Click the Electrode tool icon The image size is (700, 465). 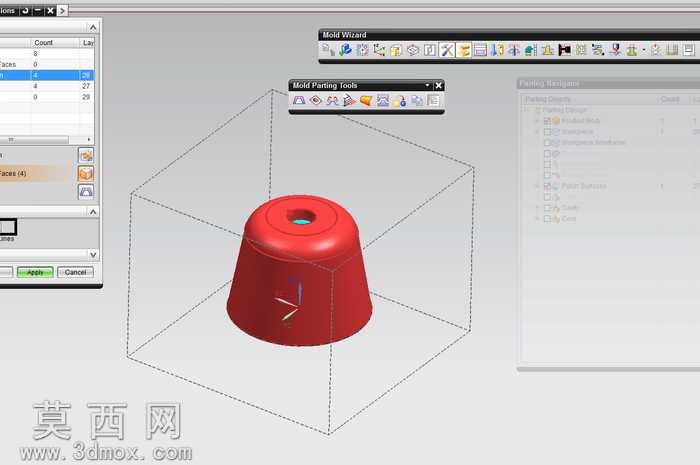coord(615,50)
